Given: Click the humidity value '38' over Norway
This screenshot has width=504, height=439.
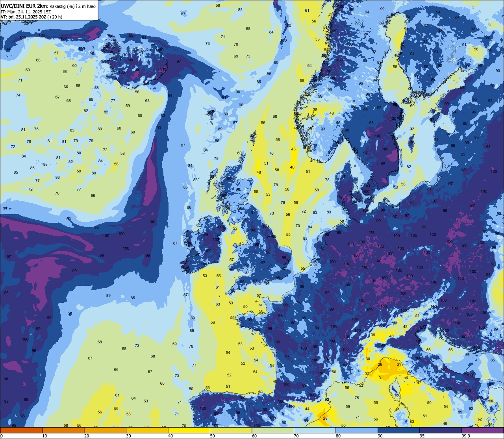Looking at the screenshot, I should (x=315, y=110).
